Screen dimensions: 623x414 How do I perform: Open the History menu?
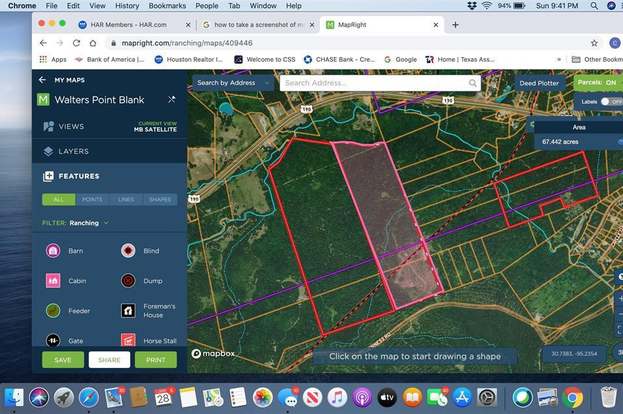pyautogui.click(x=127, y=6)
